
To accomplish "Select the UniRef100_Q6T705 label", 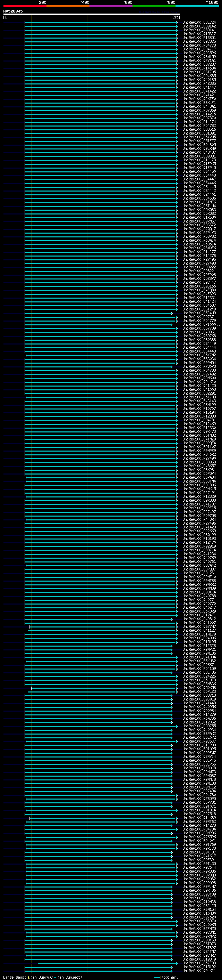I will click(199, 72).
